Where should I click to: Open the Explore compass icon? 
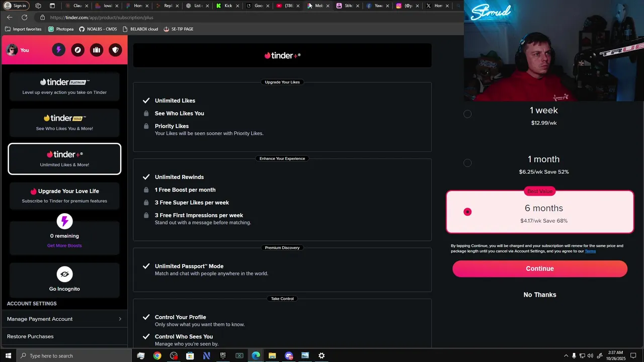[x=77, y=50]
